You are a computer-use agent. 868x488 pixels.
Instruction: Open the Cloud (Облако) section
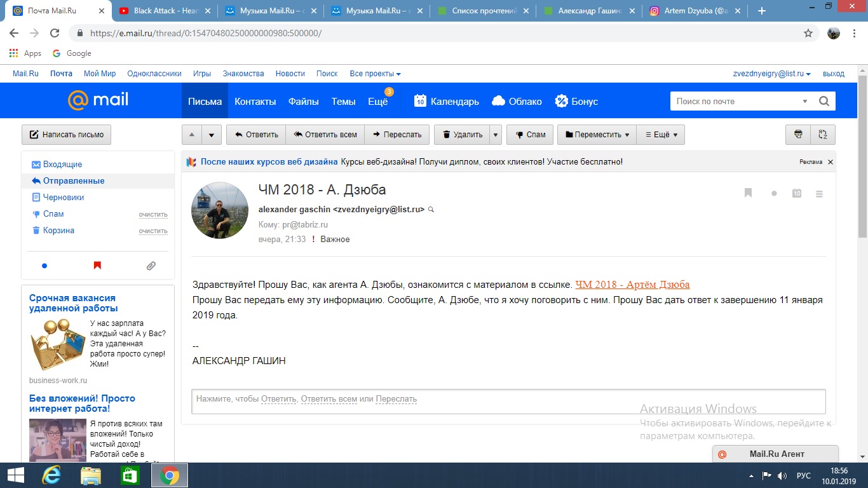tap(517, 101)
